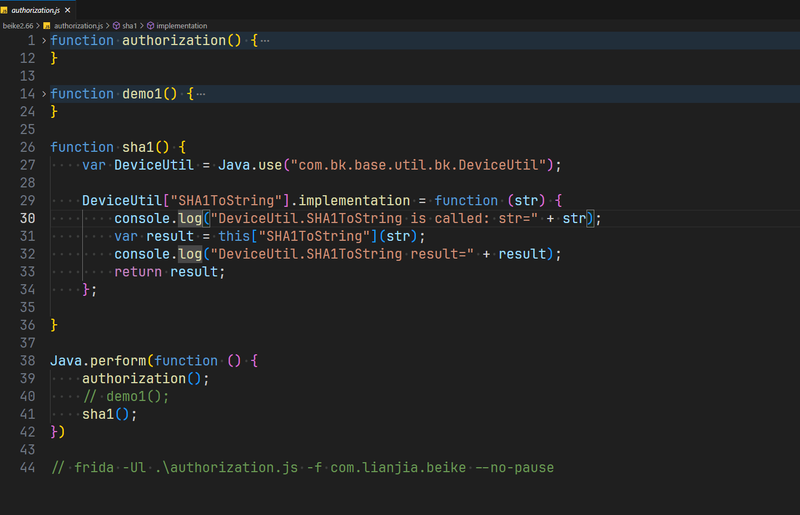This screenshot has height=515, width=800.
Task: Close the authorization.js editor tab
Action: [x=67, y=10]
